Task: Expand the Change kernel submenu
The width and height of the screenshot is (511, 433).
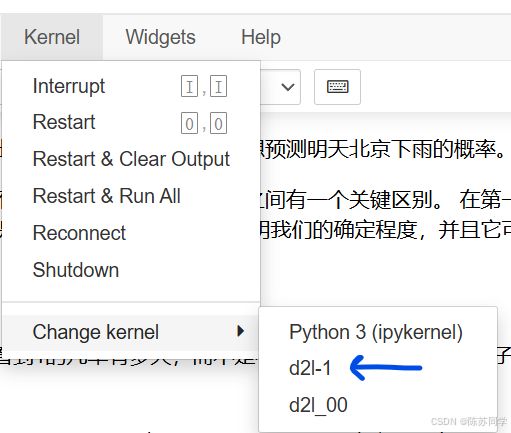Action: pos(131,332)
